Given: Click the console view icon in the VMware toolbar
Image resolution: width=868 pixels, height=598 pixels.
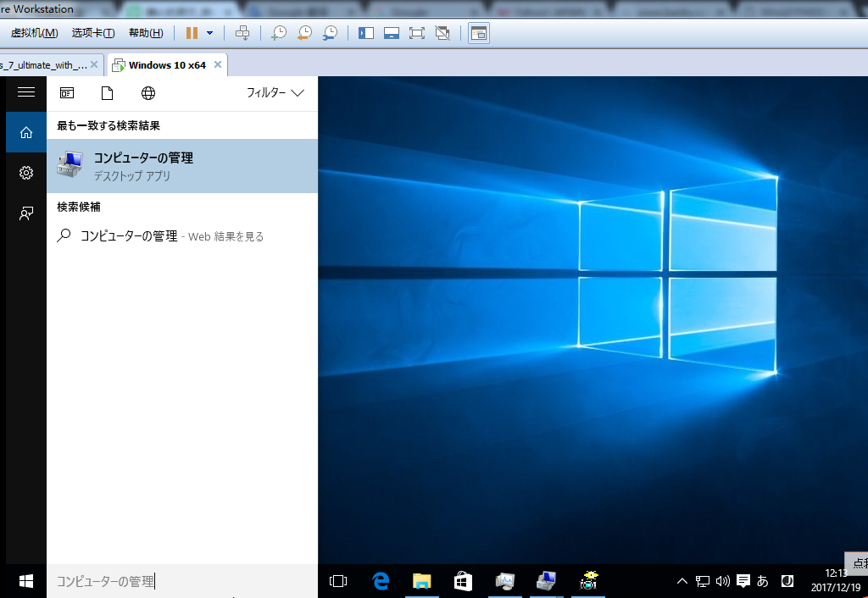Looking at the screenshot, I should click(x=479, y=33).
